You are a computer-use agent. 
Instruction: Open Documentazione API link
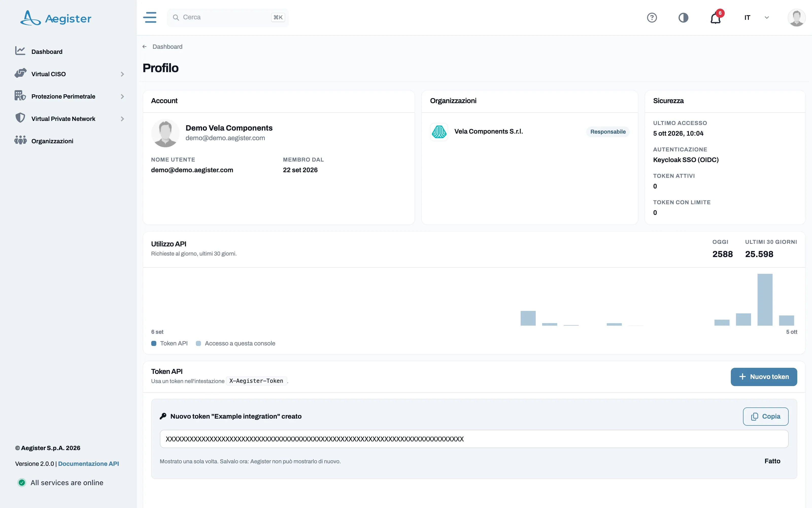[x=89, y=464]
